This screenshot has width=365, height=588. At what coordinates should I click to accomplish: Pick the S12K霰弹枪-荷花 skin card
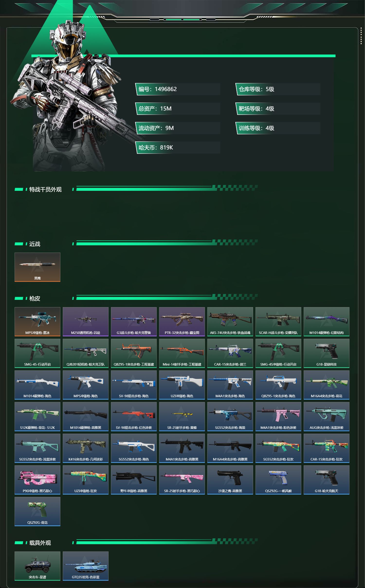[x=37, y=416]
